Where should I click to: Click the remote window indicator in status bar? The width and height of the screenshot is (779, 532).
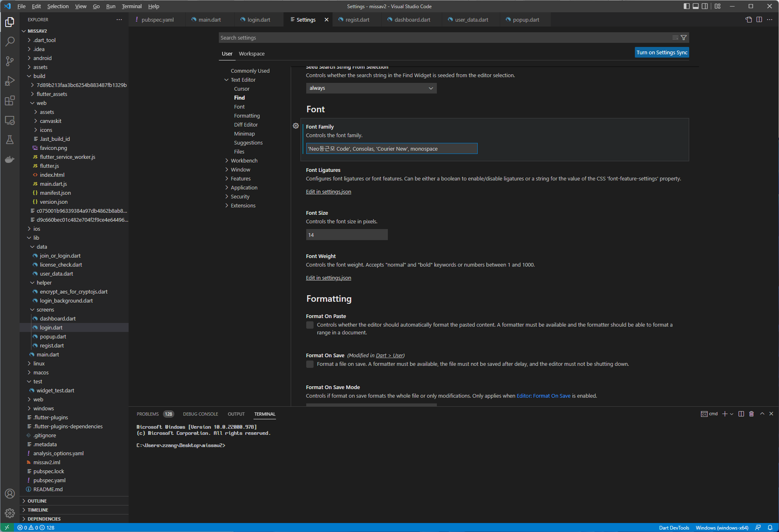[7, 528]
